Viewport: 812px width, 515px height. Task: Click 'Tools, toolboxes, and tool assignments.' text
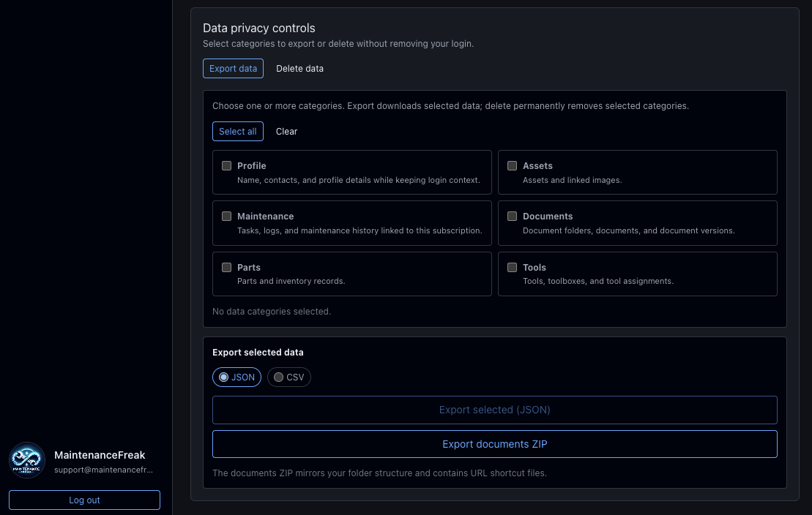[x=598, y=281]
